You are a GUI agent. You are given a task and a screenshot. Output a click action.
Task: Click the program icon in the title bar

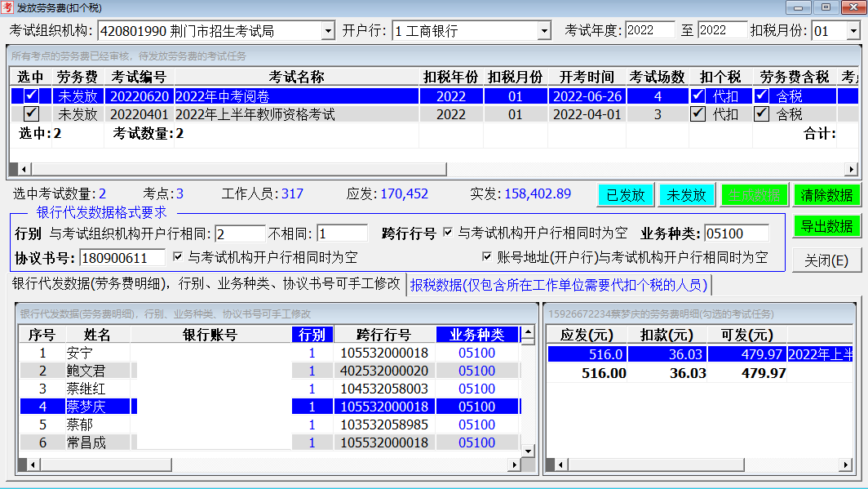9,7
